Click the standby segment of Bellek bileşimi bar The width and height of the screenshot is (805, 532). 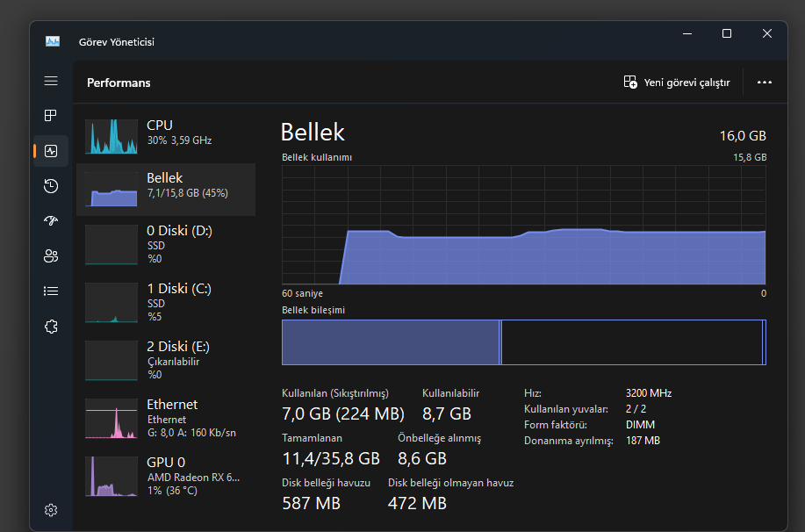click(631, 342)
